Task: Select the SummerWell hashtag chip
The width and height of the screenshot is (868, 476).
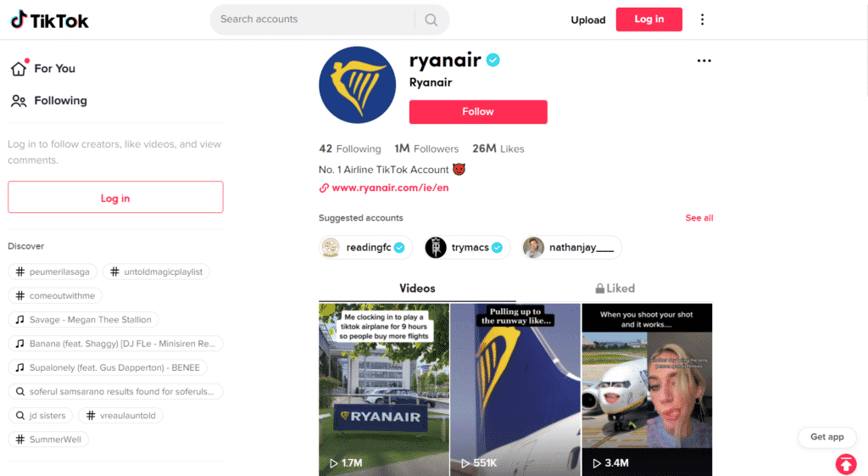Action: coord(48,440)
